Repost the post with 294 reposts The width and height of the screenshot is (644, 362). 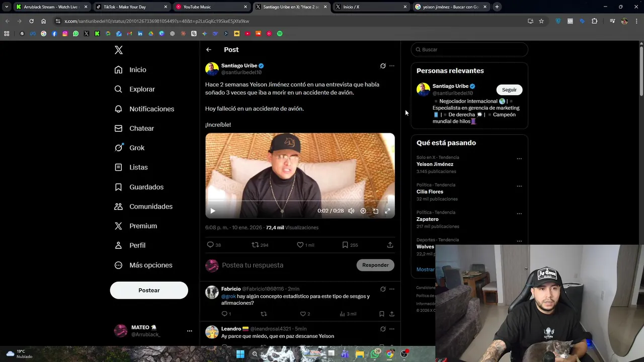(x=260, y=245)
